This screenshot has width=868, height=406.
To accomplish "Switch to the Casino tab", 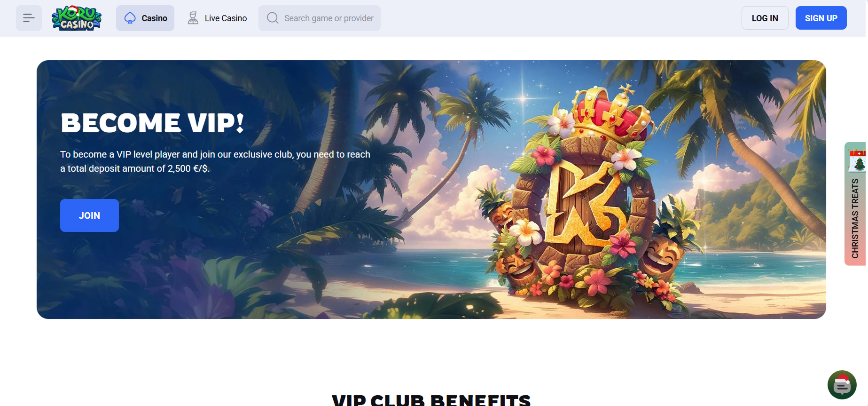I will (x=145, y=18).
